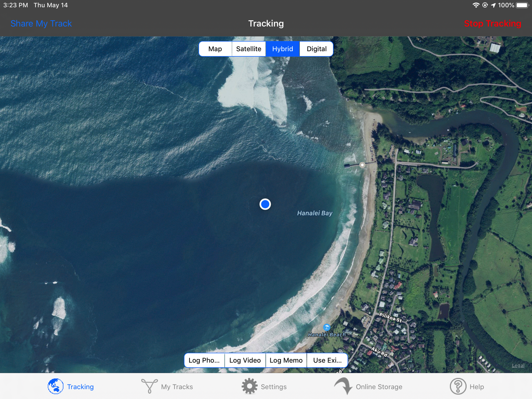Switch map view to Satellite
The height and width of the screenshot is (399, 532).
click(x=248, y=49)
